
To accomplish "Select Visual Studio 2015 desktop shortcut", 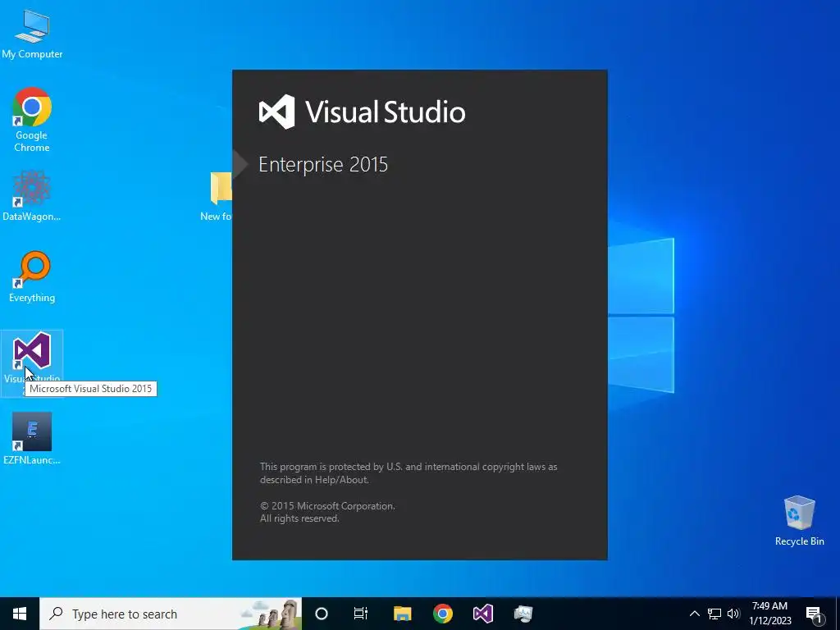I will tap(32, 363).
